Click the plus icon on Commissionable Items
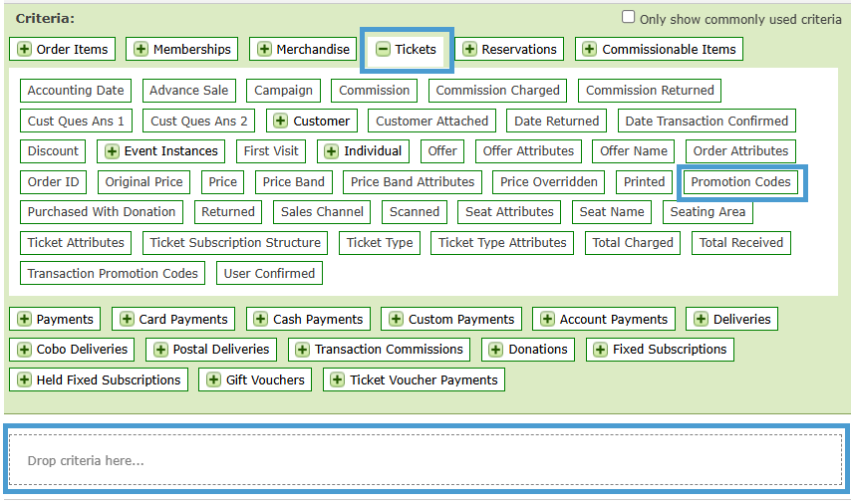 pos(590,50)
